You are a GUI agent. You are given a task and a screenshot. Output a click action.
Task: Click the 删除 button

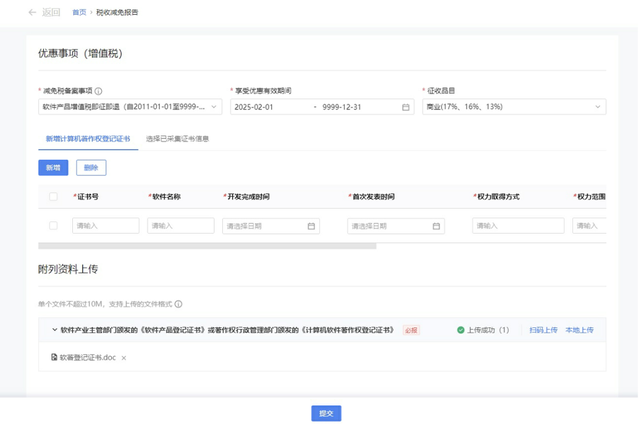pos(91,167)
